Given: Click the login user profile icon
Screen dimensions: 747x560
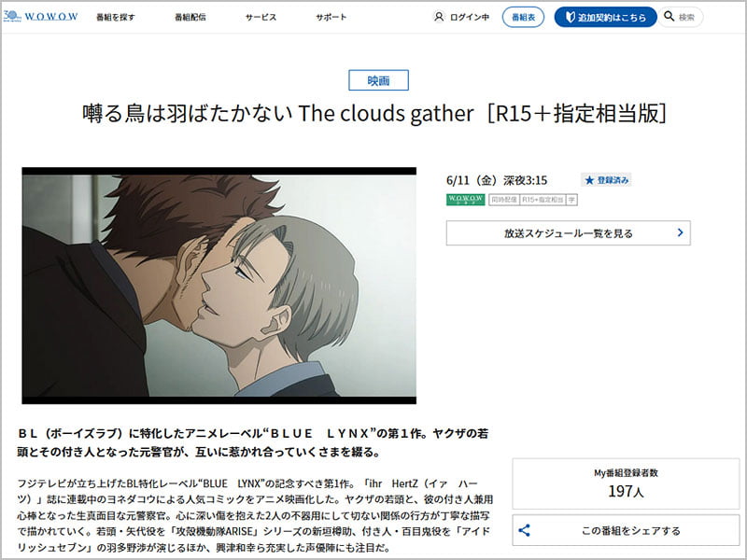Looking at the screenshot, I should tap(439, 17).
